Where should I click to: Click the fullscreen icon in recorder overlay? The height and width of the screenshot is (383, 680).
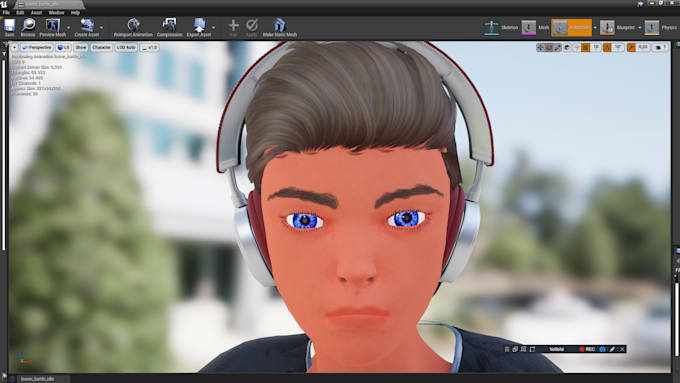[x=532, y=349]
